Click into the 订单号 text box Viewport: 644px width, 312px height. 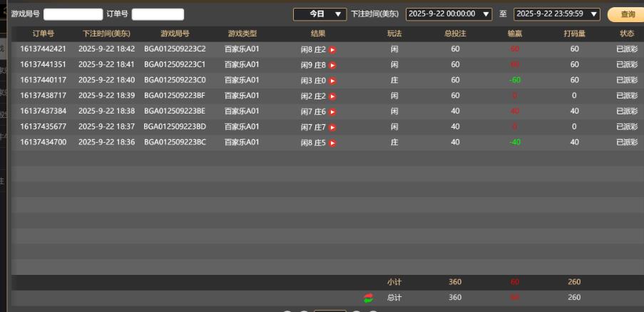point(158,14)
